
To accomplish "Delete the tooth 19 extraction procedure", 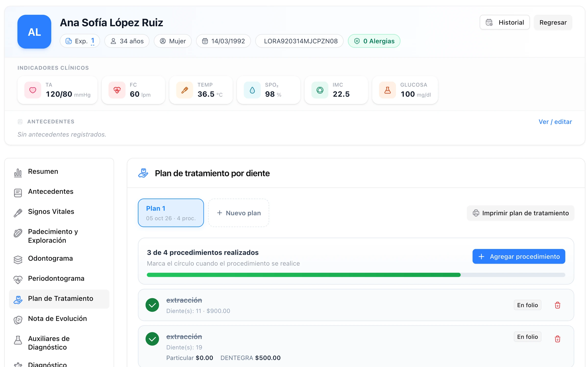I will pyautogui.click(x=557, y=339).
